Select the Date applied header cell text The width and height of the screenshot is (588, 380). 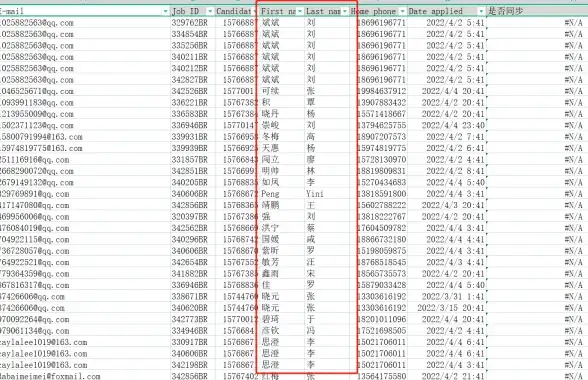tap(435, 11)
